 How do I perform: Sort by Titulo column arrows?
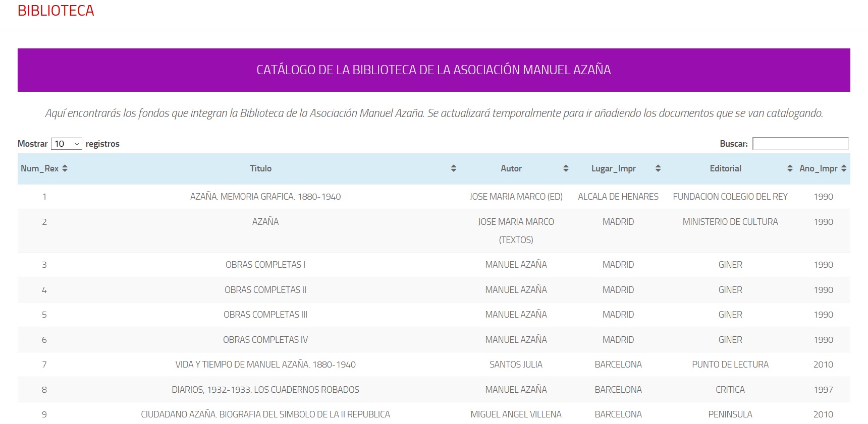coord(454,168)
